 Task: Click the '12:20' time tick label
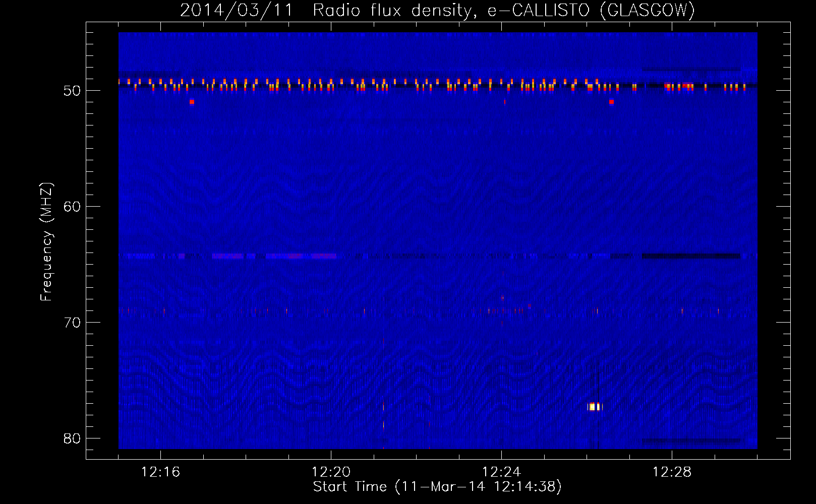tap(331, 472)
